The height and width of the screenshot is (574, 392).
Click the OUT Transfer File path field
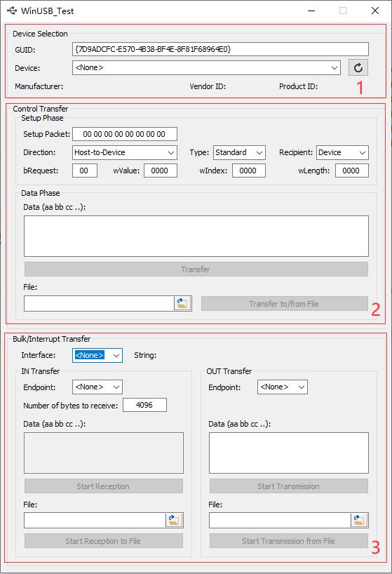click(280, 520)
